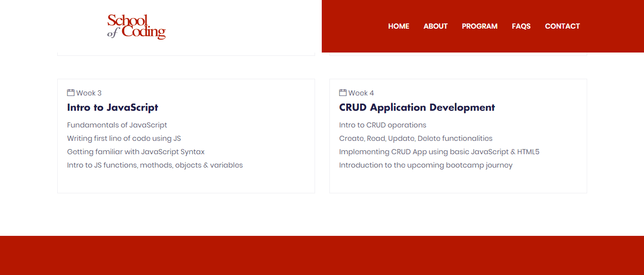The image size is (644, 275).
Task: Select the Create, Read, Update, Delete line
Action: coord(415,138)
